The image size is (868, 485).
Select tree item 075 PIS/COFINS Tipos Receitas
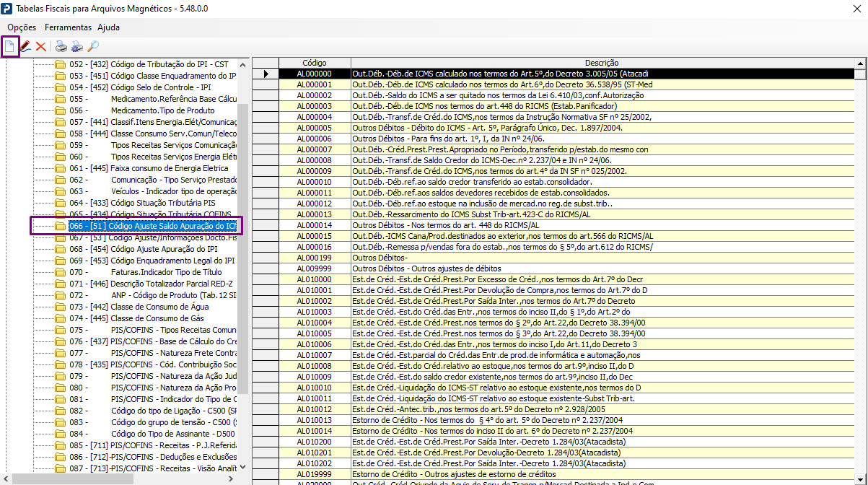click(152, 330)
